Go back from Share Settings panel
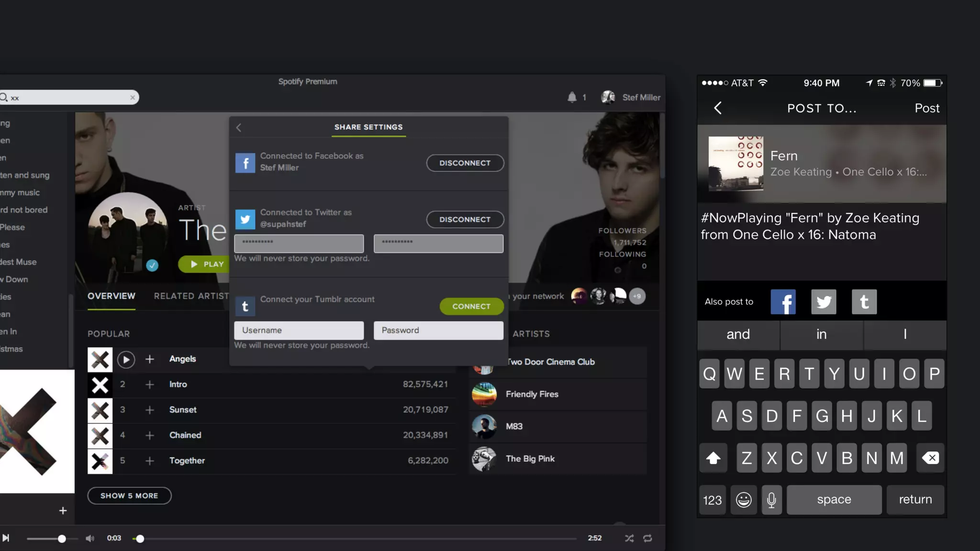The height and width of the screenshot is (551, 980). point(239,127)
